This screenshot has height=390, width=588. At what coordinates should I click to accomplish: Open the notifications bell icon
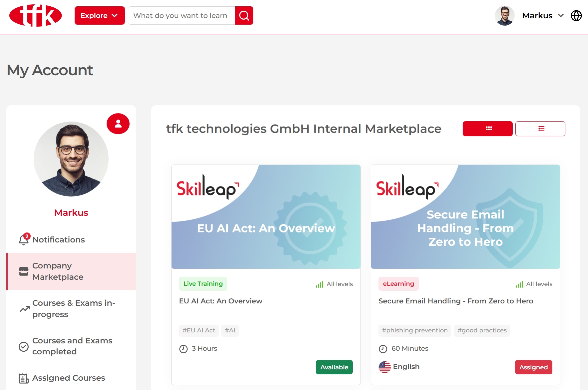coord(24,239)
